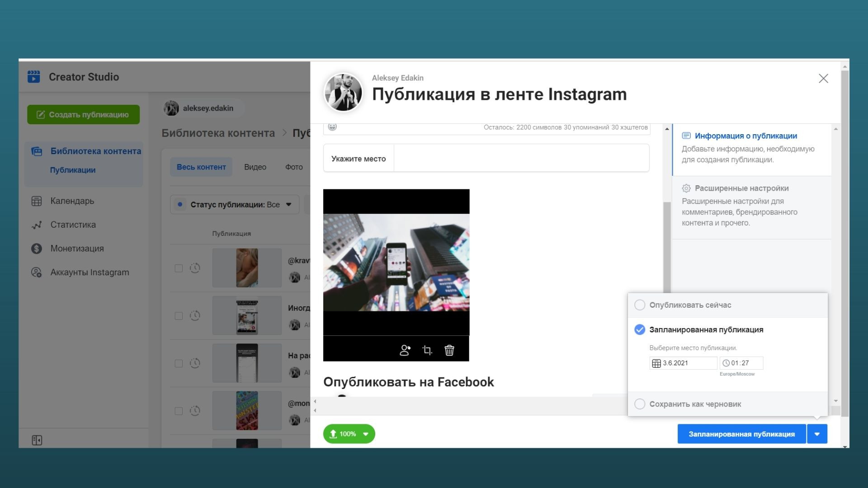Image resolution: width=868 pixels, height=488 pixels.
Task: Click the Укажите место location input
Action: click(x=521, y=158)
